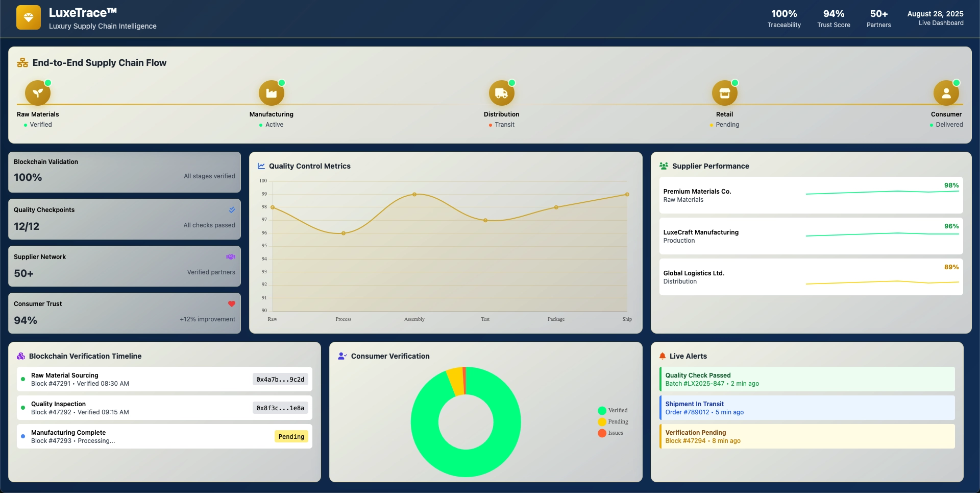Screen dimensions: 980x493
Task: Open the Live Alerts bell icon
Action: tap(663, 356)
